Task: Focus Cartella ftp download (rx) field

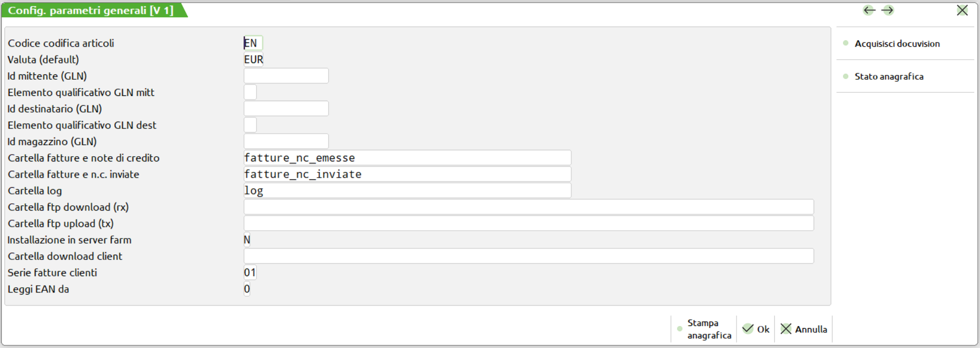Action: coord(528,207)
